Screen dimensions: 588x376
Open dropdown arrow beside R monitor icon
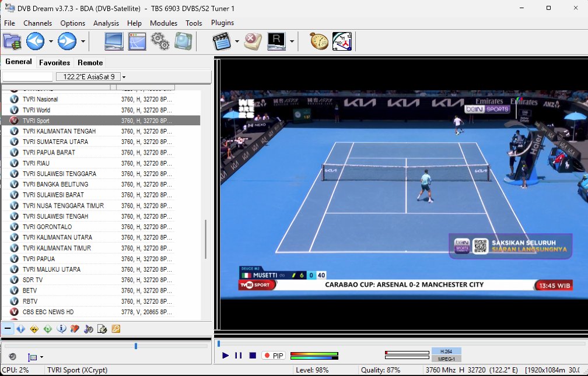coord(292,41)
